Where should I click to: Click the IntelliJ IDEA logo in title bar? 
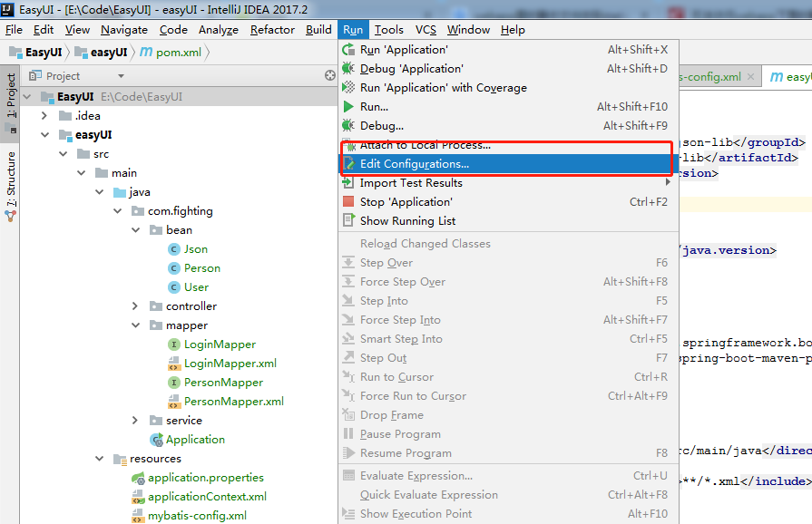point(8,9)
